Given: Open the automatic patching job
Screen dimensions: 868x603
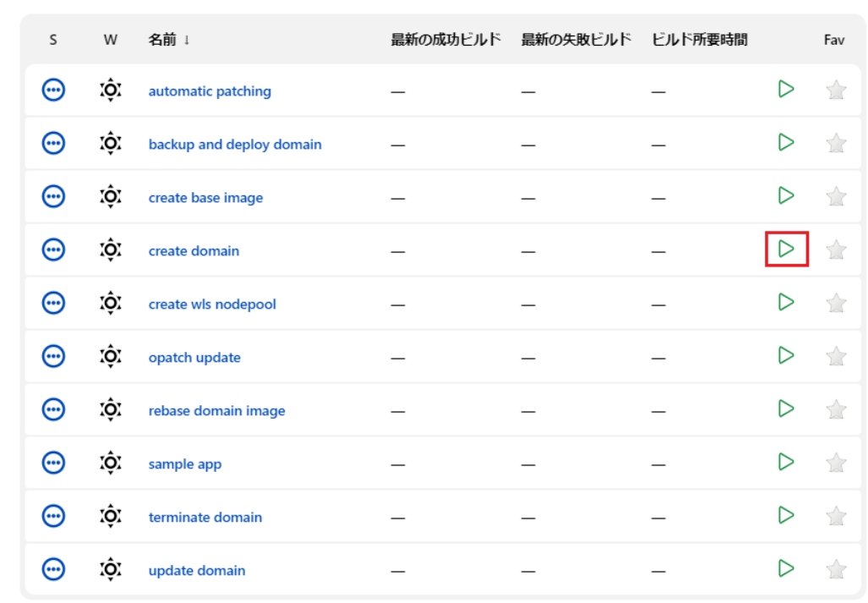Looking at the screenshot, I should 210,91.
